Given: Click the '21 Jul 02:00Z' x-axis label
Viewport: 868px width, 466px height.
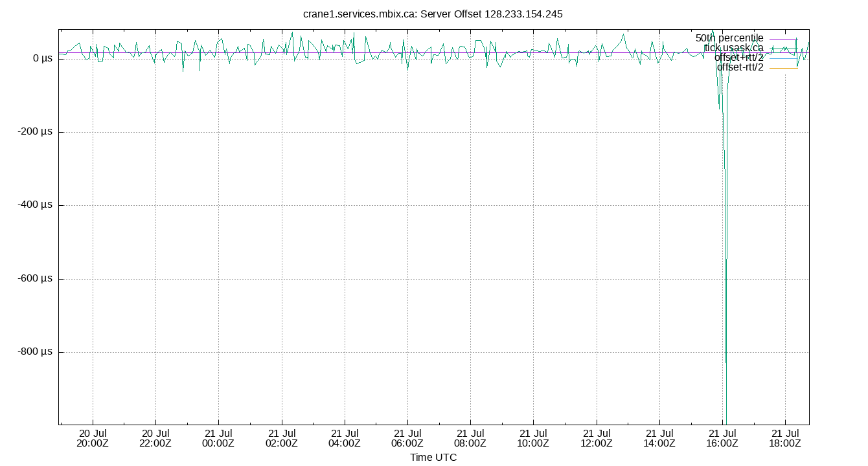Looking at the screenshot, I should point(281,438).
